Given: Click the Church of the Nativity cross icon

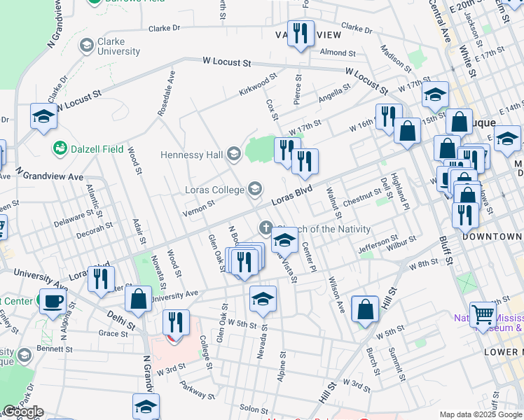Looking at the screenshot, I should [266, 227].
